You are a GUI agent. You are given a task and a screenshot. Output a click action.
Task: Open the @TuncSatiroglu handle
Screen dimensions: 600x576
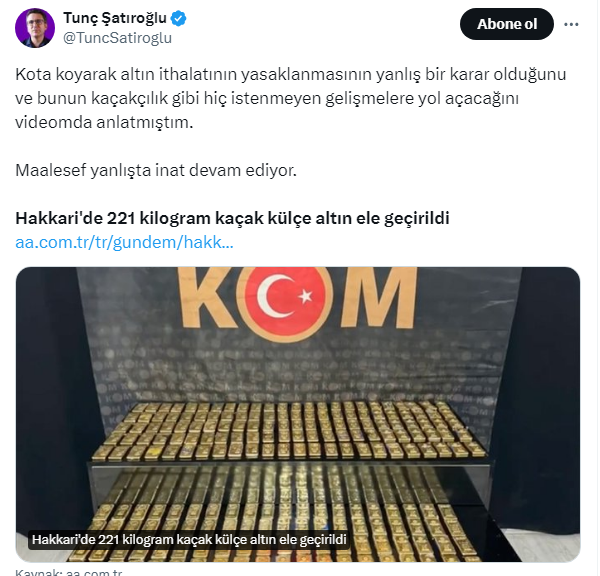tap(117, 38)
